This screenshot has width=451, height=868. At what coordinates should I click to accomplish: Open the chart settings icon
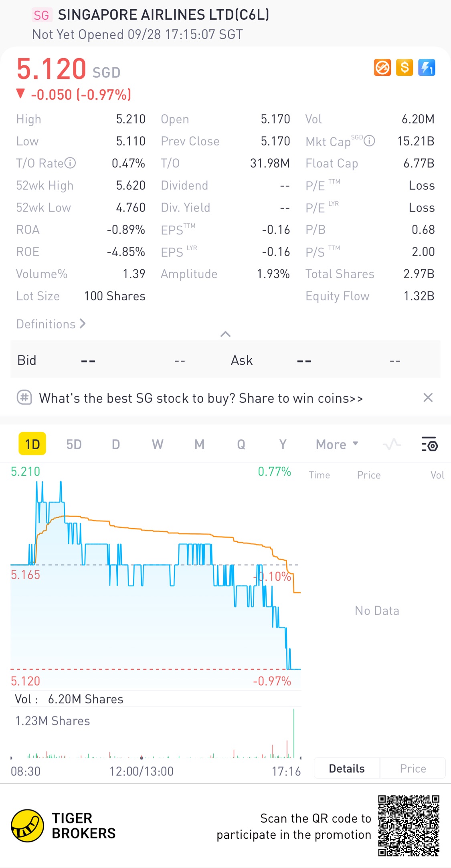429,444
